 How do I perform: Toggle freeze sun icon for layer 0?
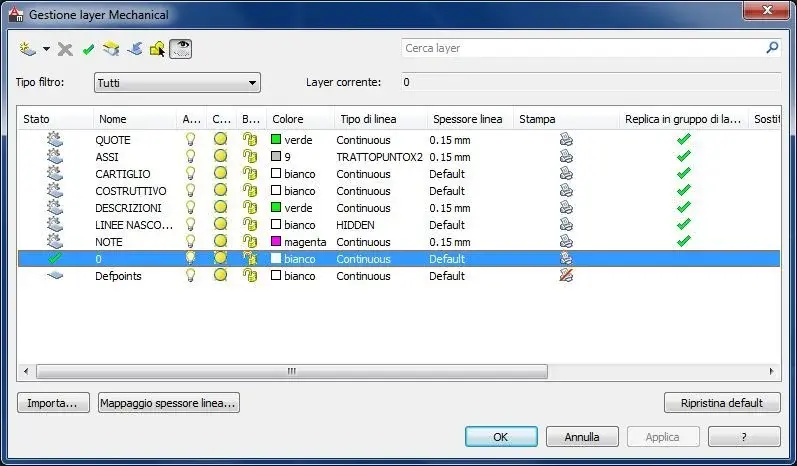tap(220, 258)
